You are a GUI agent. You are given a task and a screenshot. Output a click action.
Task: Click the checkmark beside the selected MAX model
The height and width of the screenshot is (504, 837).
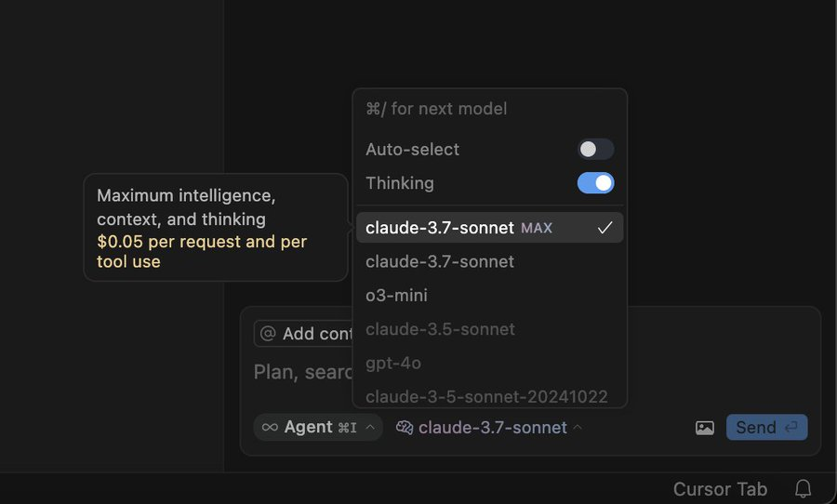(x=605, y=228)
